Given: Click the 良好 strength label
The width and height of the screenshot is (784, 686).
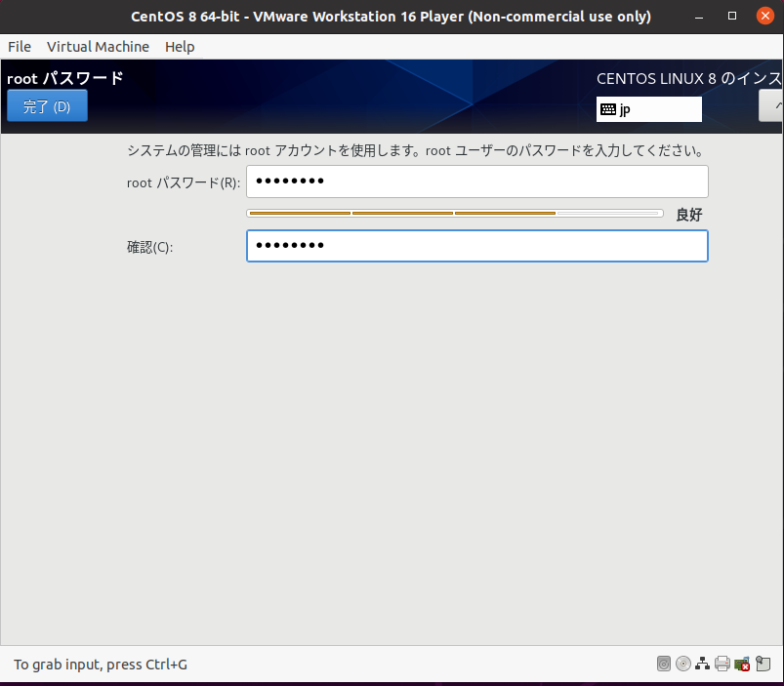Looking at the screenshot, I should pos(688,215).
